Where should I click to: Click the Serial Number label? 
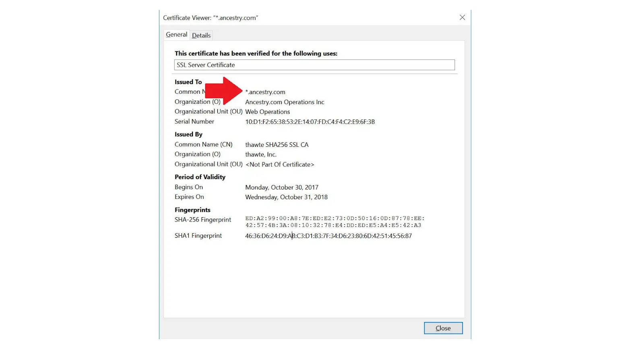(x=194, y=121)
